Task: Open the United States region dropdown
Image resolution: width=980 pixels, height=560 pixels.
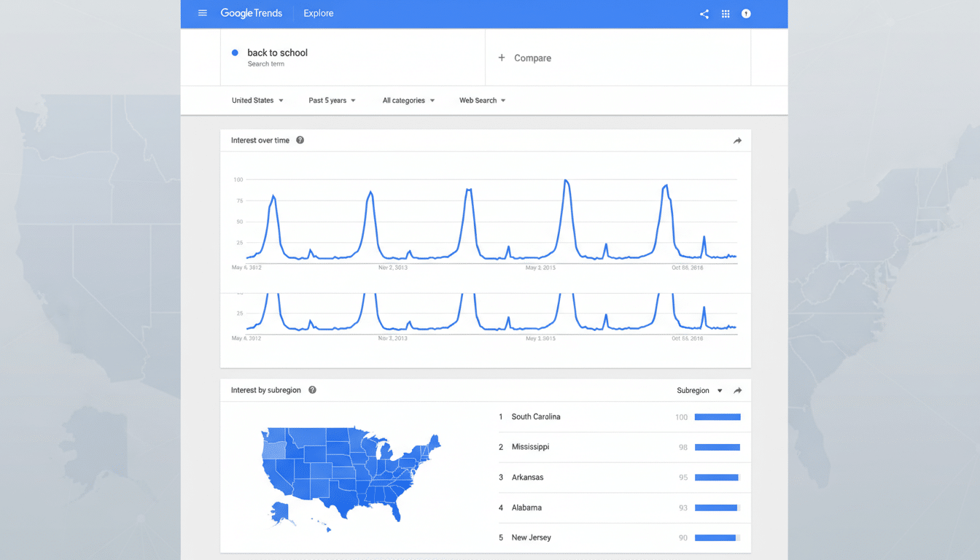Action: (257, 100)
